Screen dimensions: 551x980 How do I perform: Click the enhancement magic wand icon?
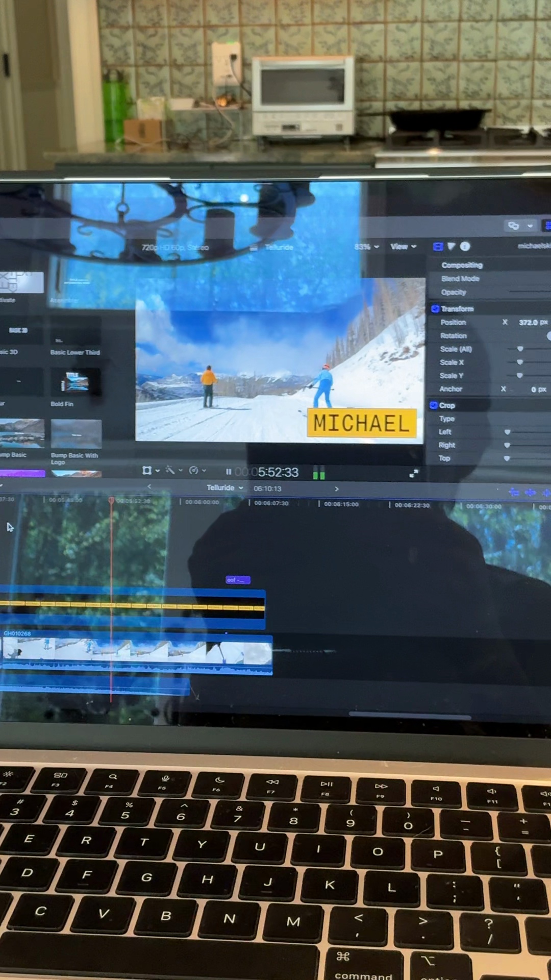pyautogui.click(x=170, y=470)
